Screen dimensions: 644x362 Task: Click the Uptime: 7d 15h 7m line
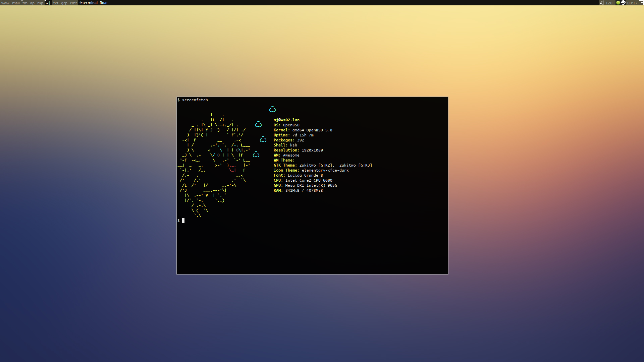click(293, 135)
